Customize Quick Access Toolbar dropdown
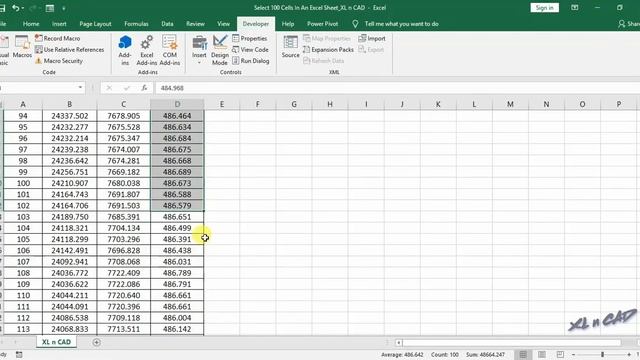 64,8
